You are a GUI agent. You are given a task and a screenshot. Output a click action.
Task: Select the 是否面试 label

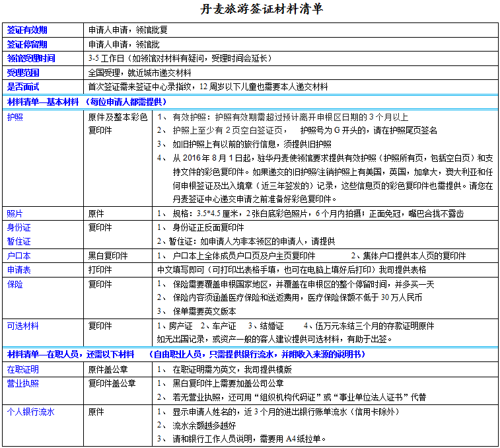tap(23, 87)
